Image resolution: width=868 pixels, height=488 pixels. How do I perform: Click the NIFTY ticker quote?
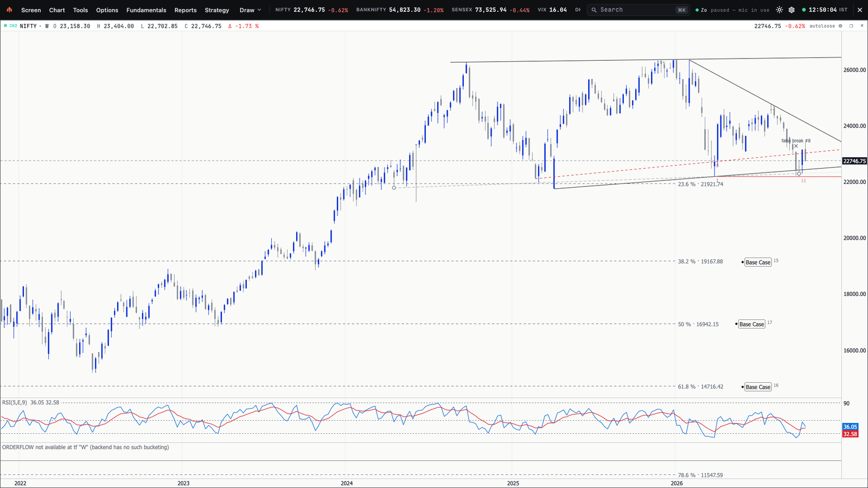coord(311,10)
